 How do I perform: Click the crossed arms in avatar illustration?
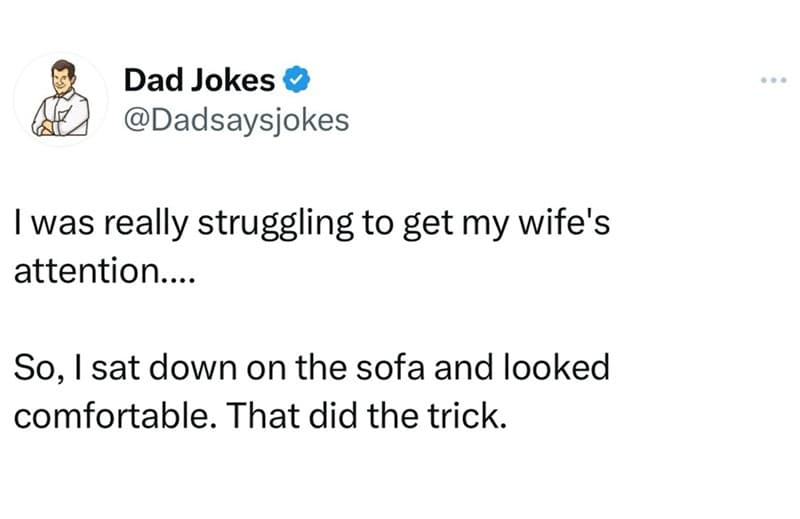point(53,124)
